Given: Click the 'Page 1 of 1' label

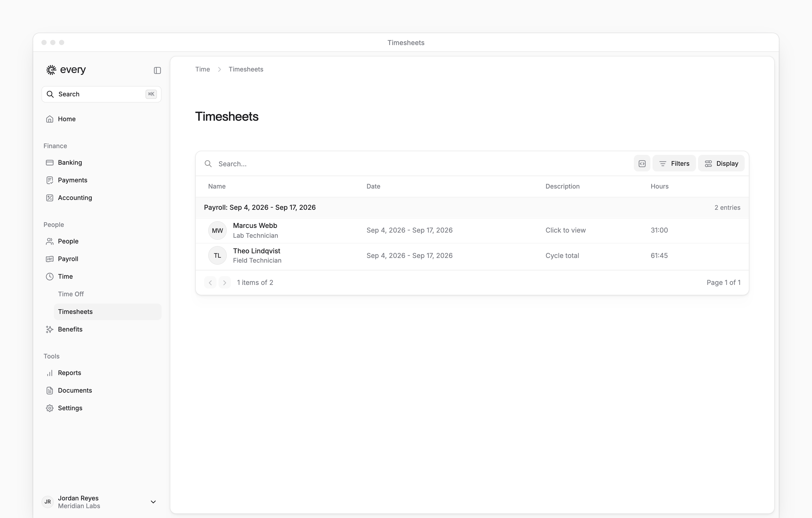Looking at the screenshot, I should pos(724,283).
